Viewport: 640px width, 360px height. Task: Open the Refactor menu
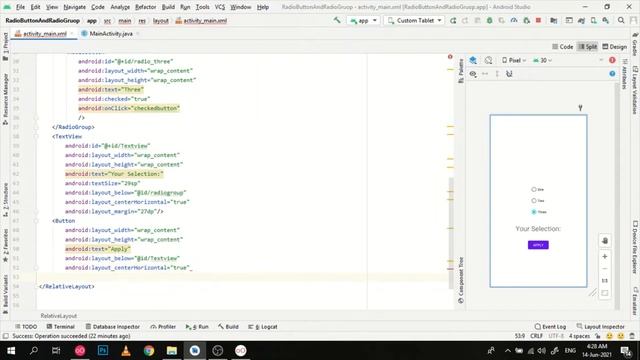click(x=145, y=7)
